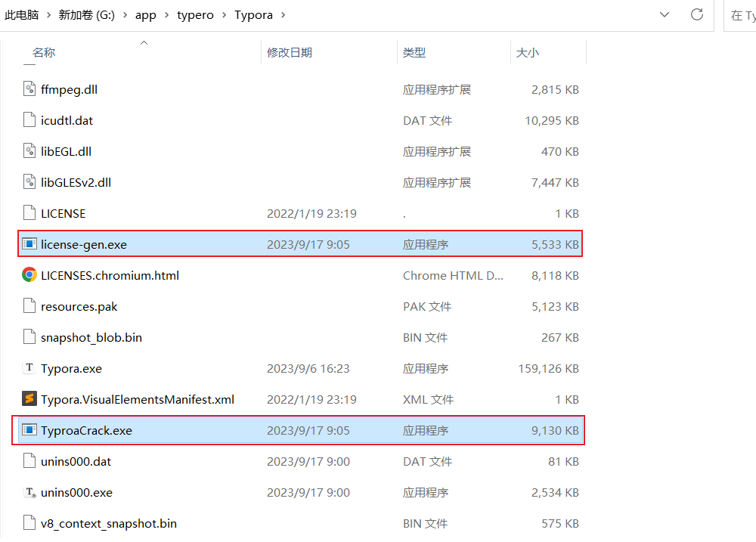The height and width of the screenshot is (542, 756).
Task: Sort files by 名称 column header
Action: 44,52
